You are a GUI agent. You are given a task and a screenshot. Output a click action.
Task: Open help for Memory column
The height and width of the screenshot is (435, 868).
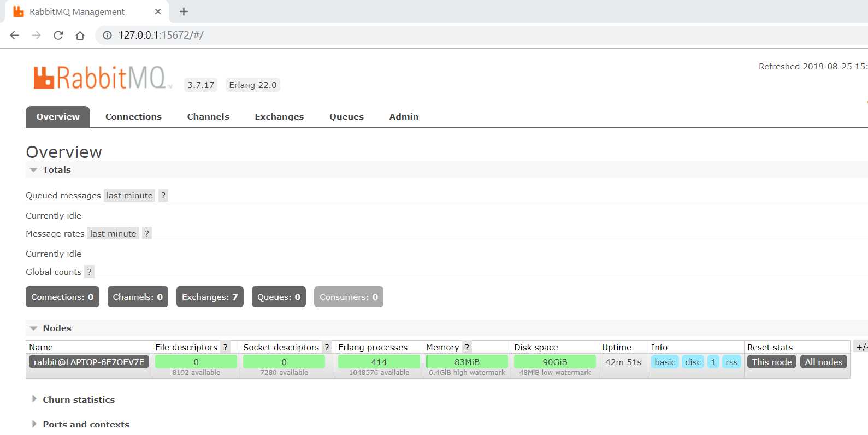(467, 347)
